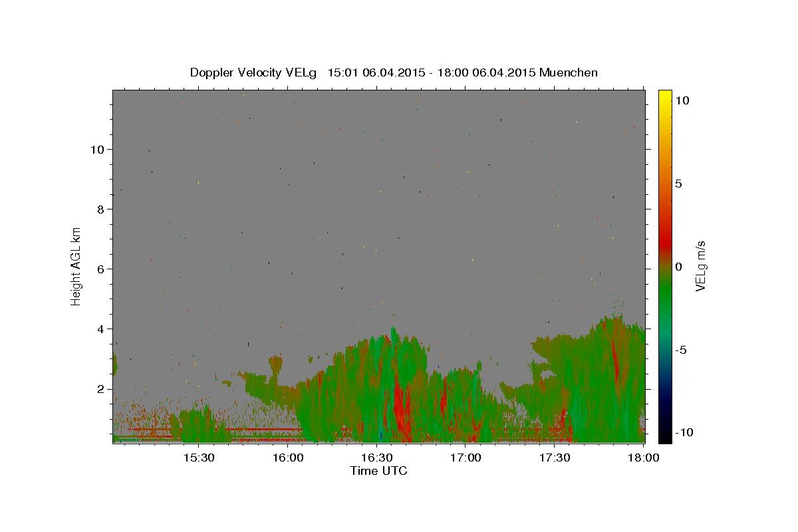Click the black bottom of the colorbar
The image size is (798, 532).
pos(665,436)
